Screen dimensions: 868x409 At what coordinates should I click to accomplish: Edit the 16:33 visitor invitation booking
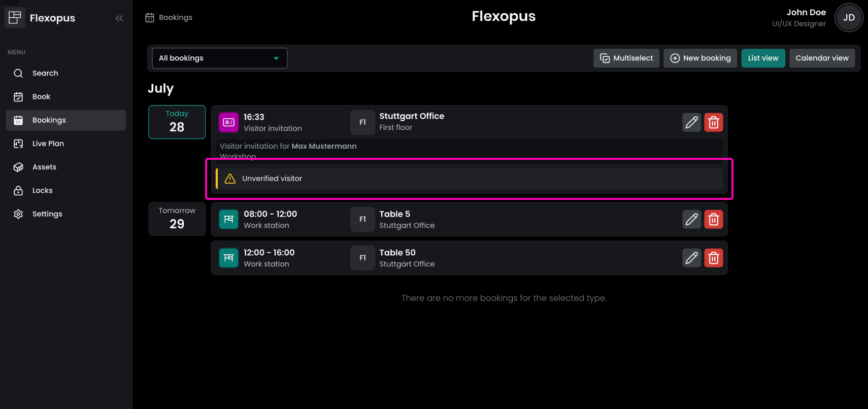[691, 122]
